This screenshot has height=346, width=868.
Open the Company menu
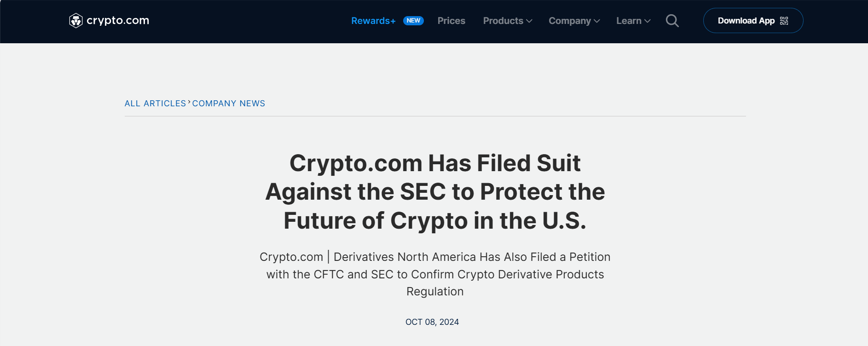pyautogui.click(x=570, y=21)
